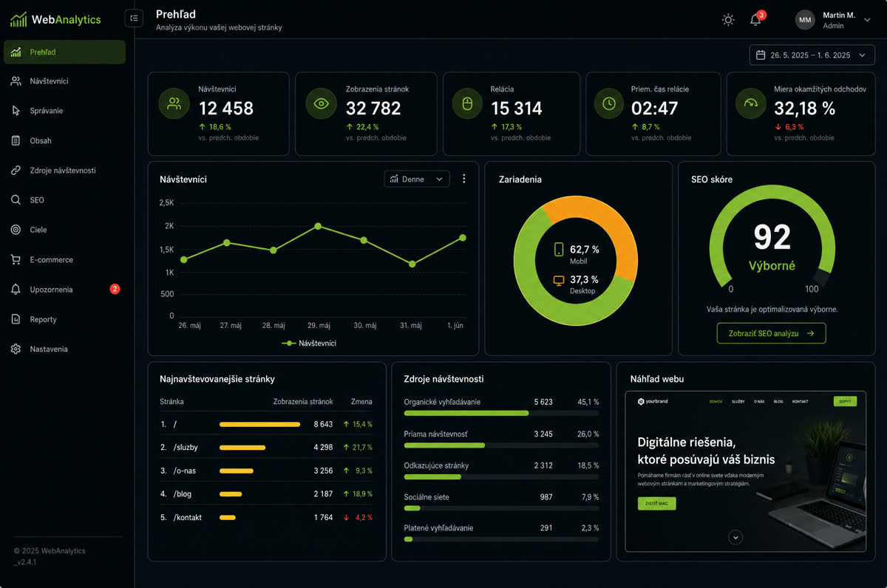887x588 pixels.
Task: Click the 02:47 average session time value
Action: [654, 109]
